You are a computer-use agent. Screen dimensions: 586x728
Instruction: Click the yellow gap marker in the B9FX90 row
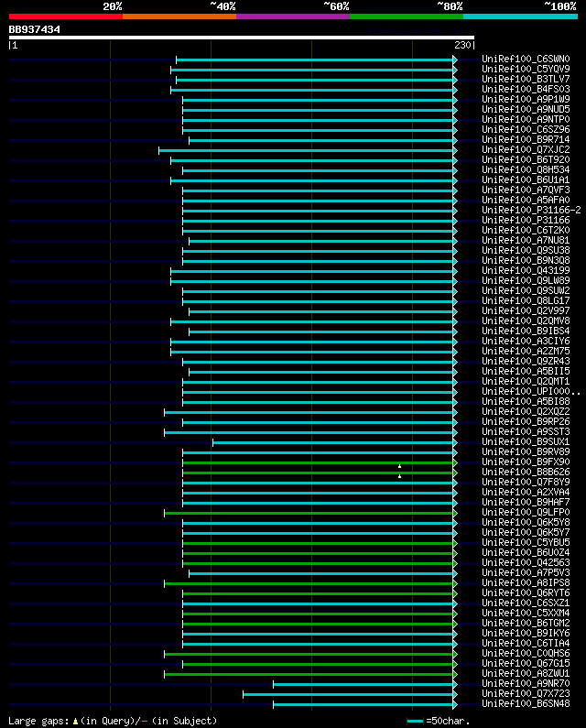click(x=399, y=466)
